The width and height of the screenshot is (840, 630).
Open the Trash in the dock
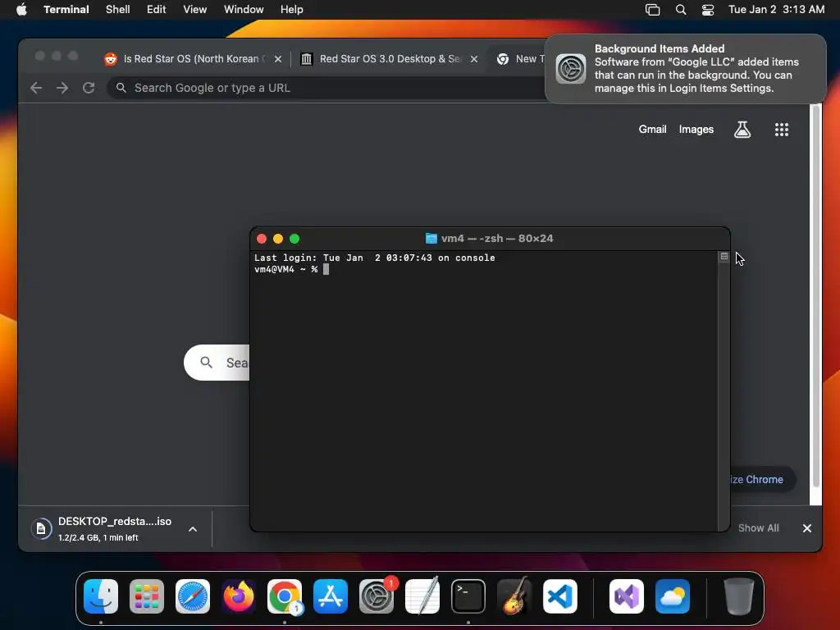pyautogui.click(x=739, y=596)
